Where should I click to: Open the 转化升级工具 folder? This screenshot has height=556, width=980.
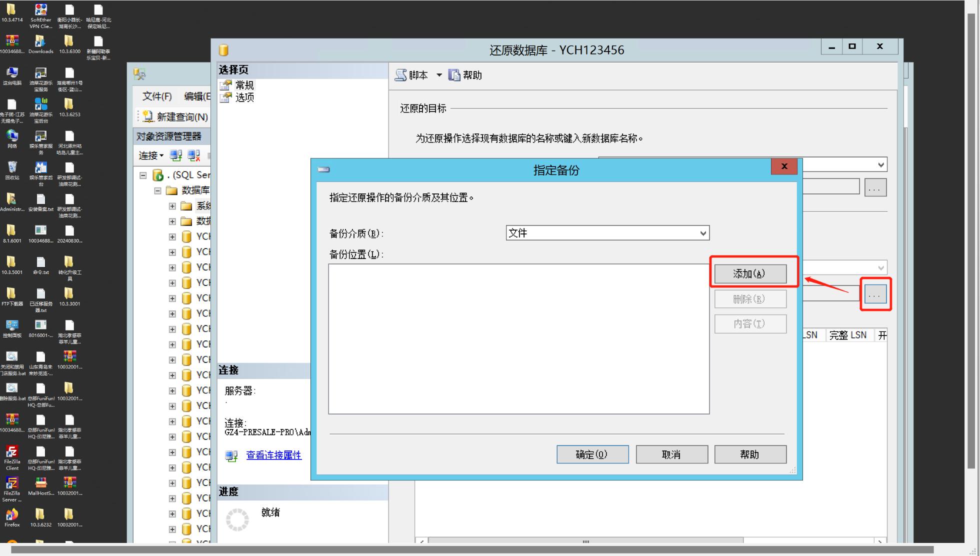tap(69, 268)
